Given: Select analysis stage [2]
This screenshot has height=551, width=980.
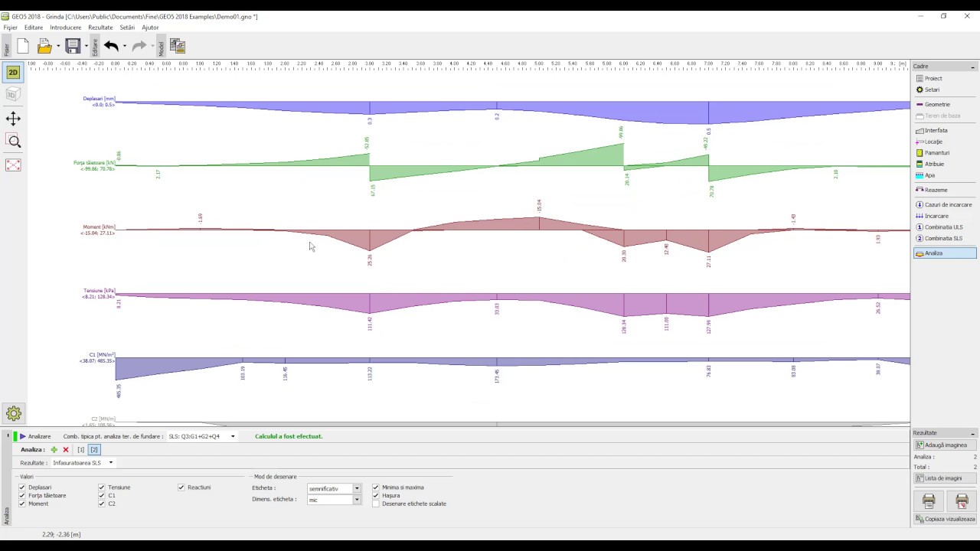Looking at the screenshot, I should [93, 449].
